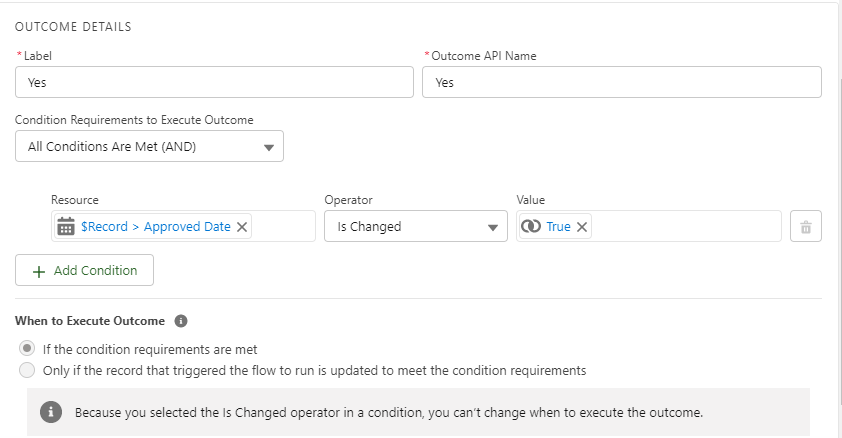
Task: Select 'If the condition requirements are met' radio
Action: click(28, 349)
